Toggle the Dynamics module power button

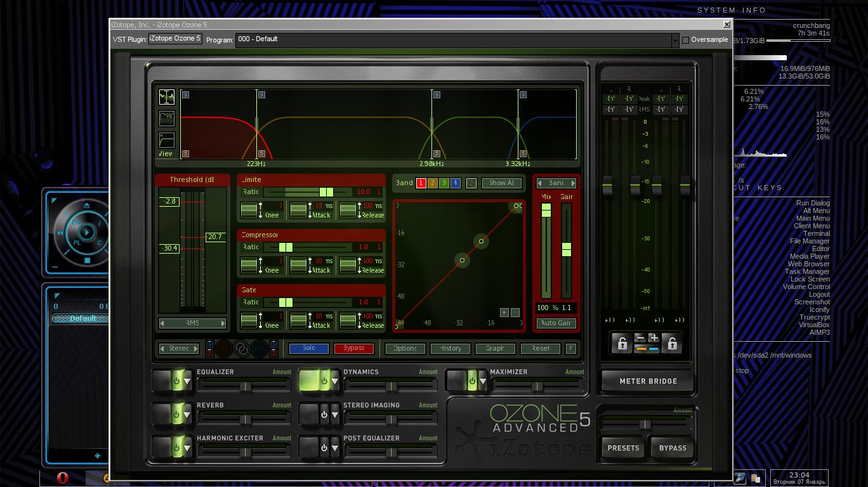coord(324,380)
